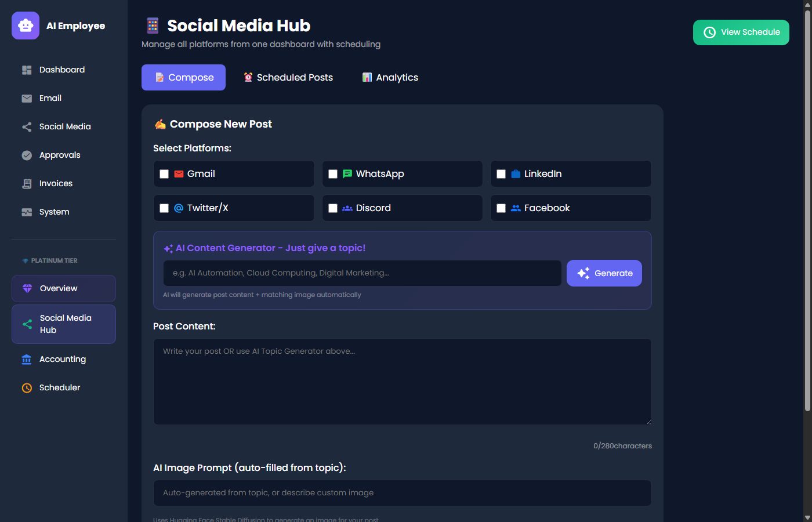Viewport: 812px width, 522px height.
Task: Open Dashboard via its sidebar icon
Action: pyautogui.click(x=27, y=70)
